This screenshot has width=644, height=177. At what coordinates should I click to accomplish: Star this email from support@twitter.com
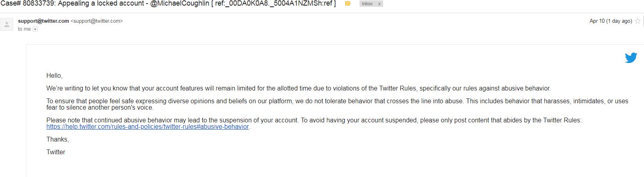(638, 21)
